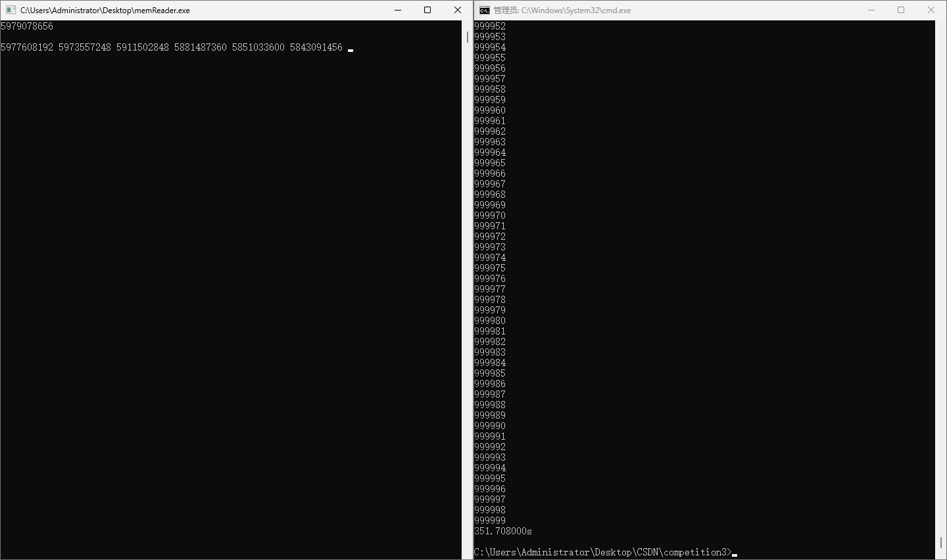Viewport: 947px width, 560px height.
Task: Click output line 999978 in cmd
Action: [490, 300]
